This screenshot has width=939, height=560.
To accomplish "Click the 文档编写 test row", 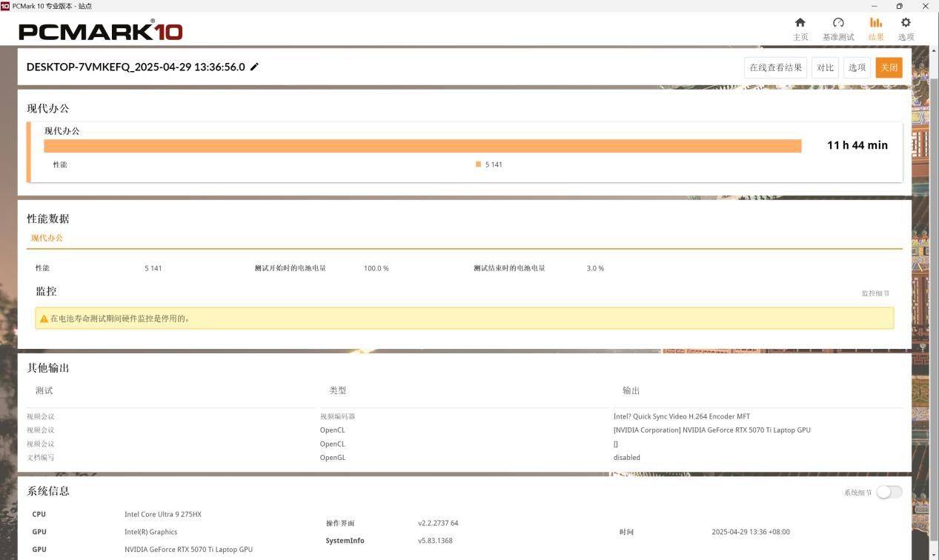I will pos(41,457).
